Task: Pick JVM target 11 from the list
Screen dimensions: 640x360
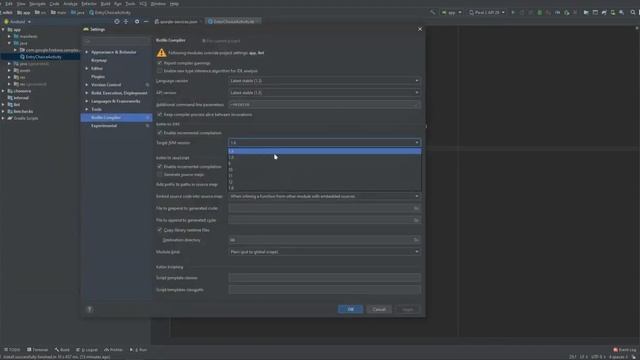Action: coord(324,176)
